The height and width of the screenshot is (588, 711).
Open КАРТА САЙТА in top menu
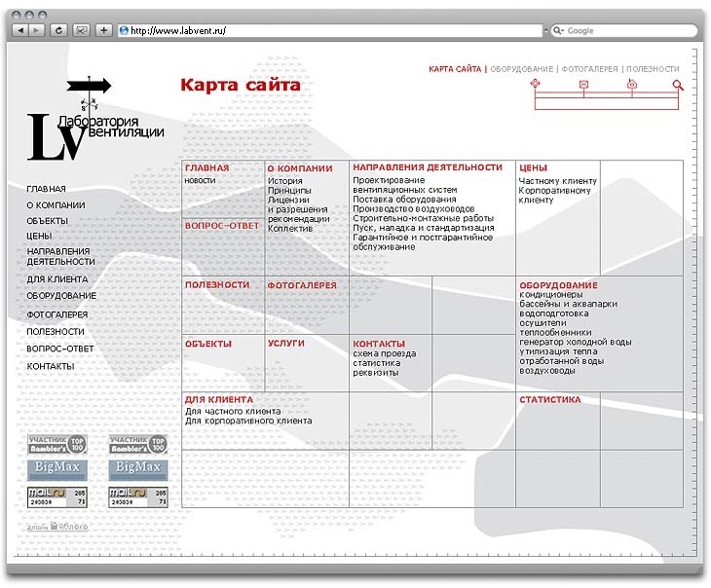(454, 69)
